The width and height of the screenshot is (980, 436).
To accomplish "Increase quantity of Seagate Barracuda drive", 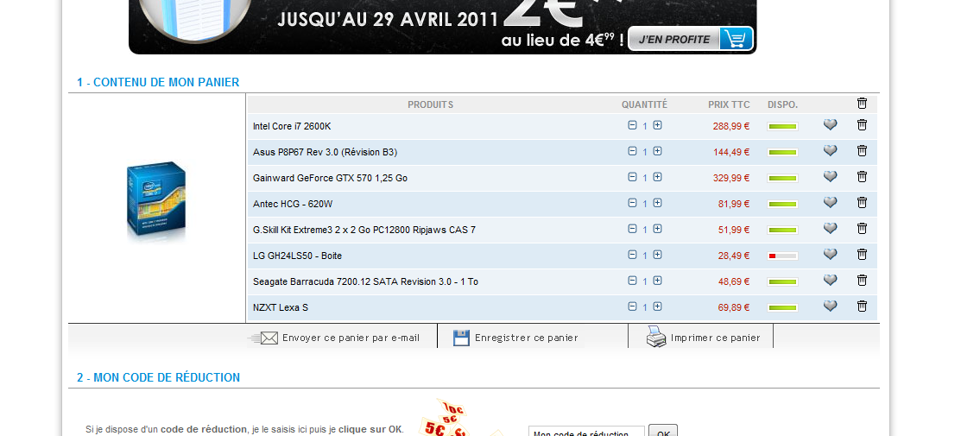I will (657, 281).
